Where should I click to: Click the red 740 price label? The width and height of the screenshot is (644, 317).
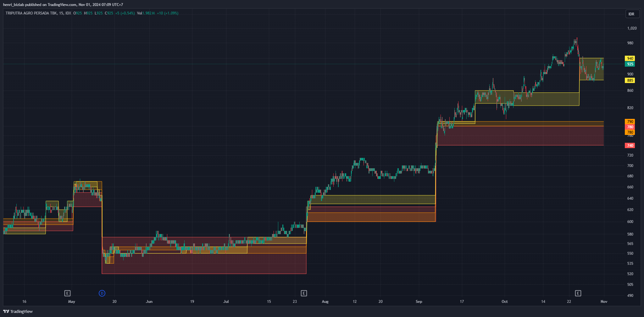coord(630,146)
